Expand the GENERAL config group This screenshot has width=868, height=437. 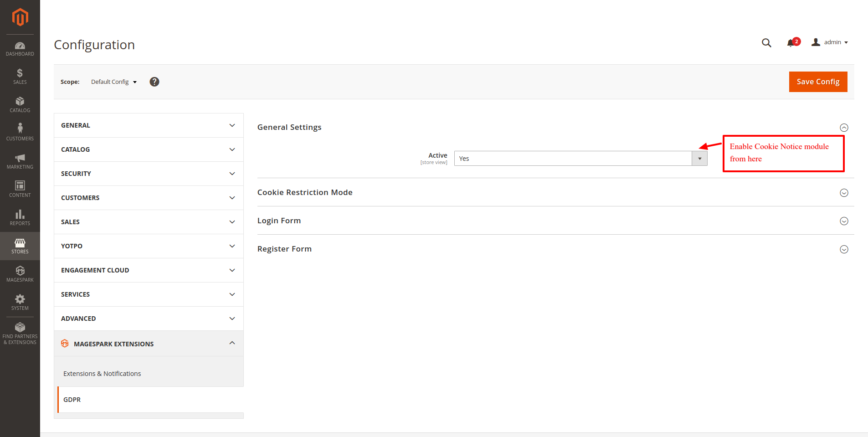click(x=149, y=125)
